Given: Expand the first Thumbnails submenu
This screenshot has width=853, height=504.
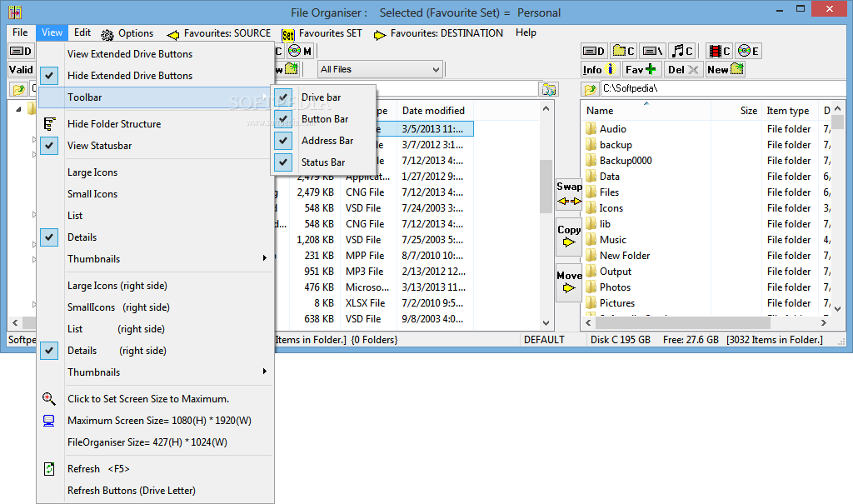Looking at the screenshot, I should pos(155,259).
